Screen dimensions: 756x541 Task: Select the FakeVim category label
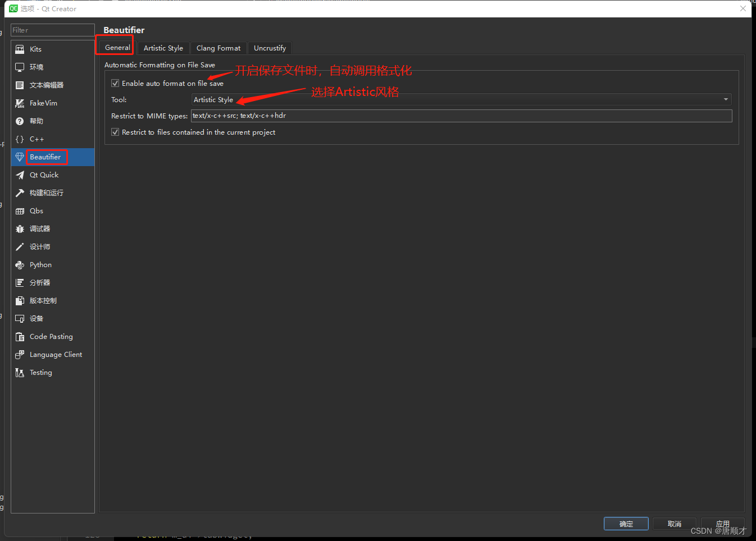point(43,103)
